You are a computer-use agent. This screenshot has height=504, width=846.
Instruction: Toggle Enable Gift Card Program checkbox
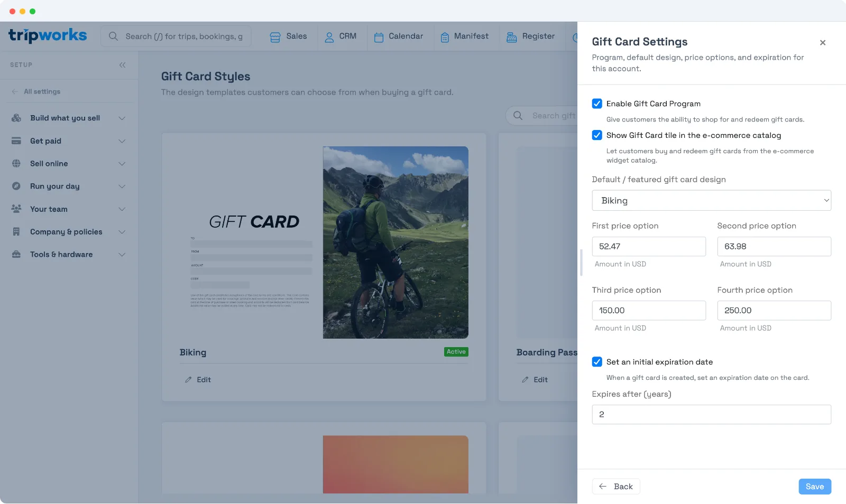[597, 104]
